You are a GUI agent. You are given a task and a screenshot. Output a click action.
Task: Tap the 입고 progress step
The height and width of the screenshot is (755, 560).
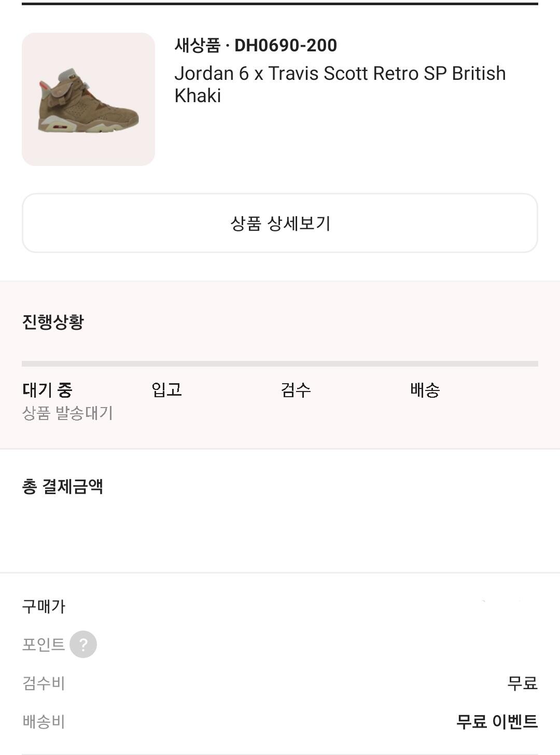[x=166, y=389]
